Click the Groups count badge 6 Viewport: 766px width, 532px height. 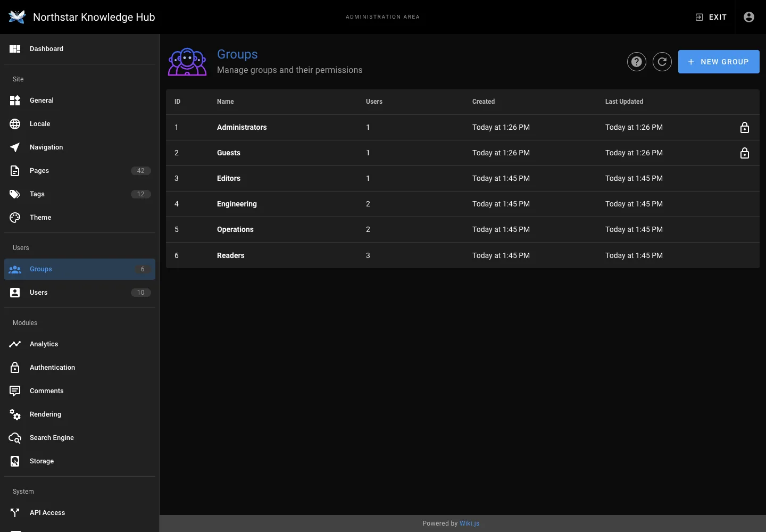point(143,269)
